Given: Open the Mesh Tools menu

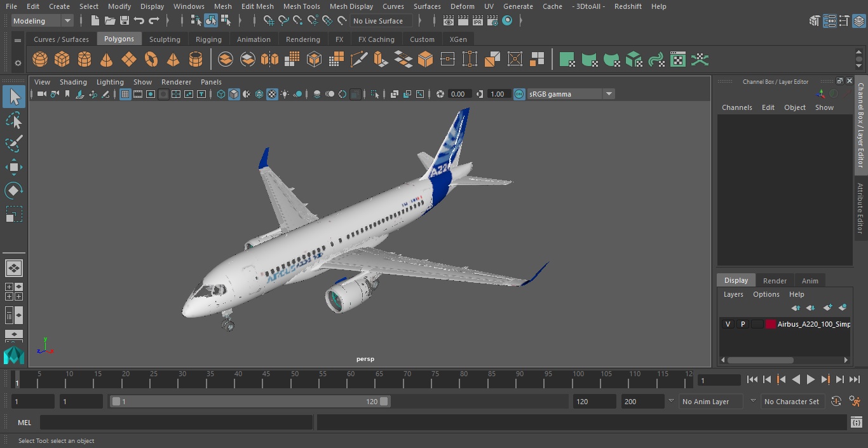Looking at the screenshot, I should pos(301,6).
